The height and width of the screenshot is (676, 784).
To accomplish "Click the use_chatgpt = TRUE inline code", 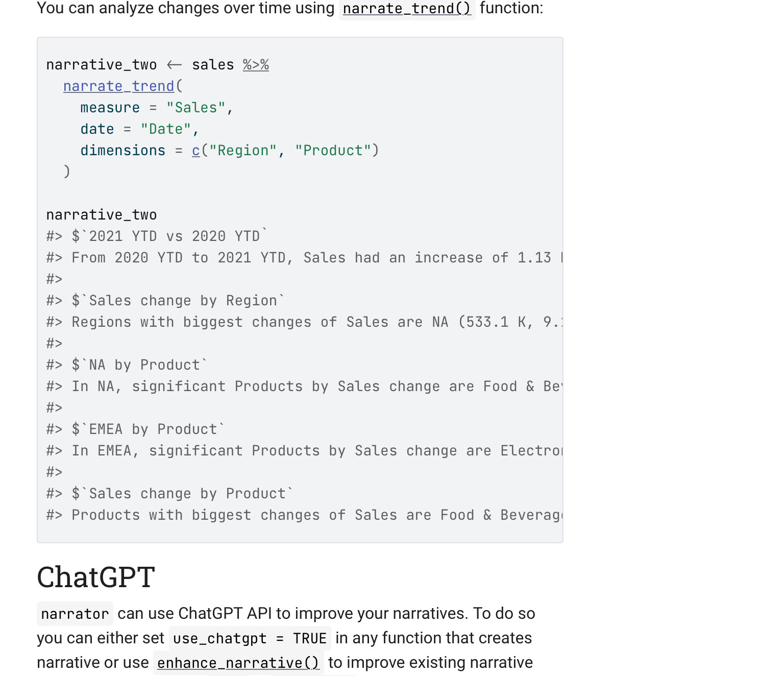I will 250,638.
